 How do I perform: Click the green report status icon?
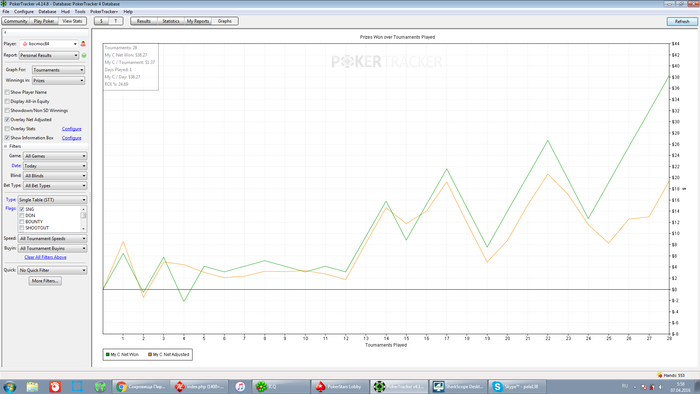tap(84, 55)
